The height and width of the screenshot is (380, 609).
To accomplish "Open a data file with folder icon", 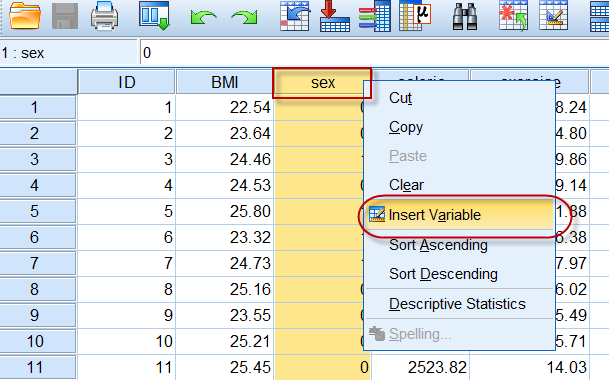I will (25, 16).
